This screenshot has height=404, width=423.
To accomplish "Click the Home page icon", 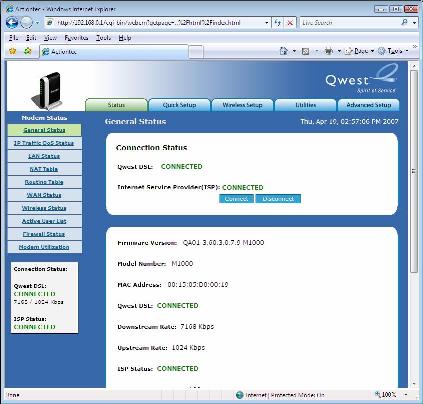I will pos(284,51).
